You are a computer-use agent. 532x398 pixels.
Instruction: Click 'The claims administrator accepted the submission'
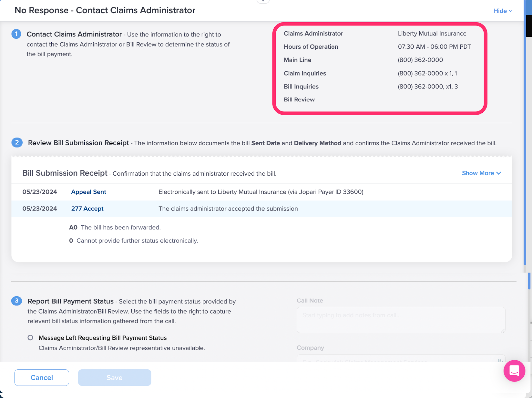pyautogui.click(x=228, y=209)
